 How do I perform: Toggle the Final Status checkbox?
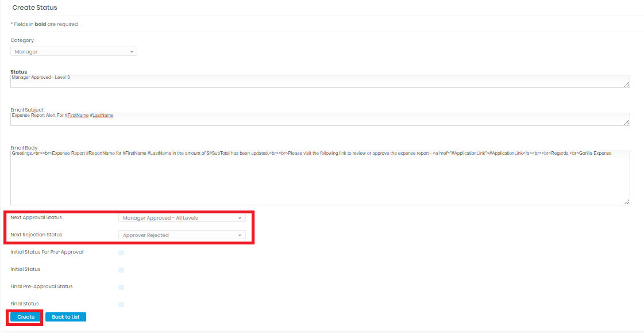tap(121, 304)
